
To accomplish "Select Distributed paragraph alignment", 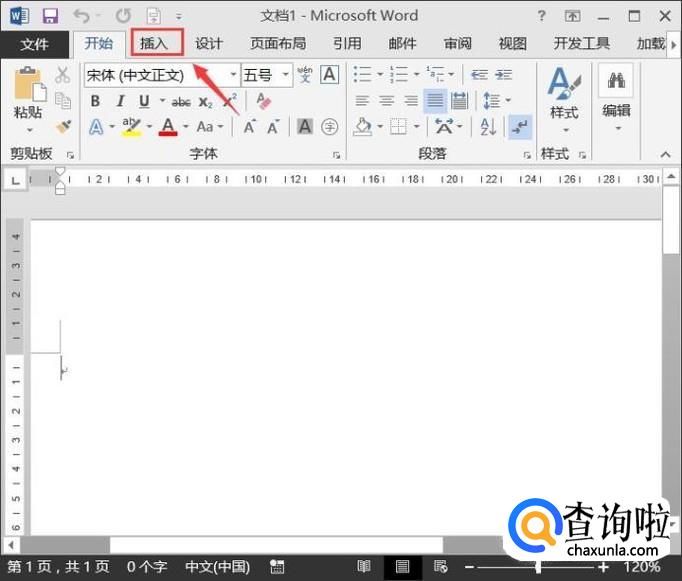I will pyautogui.click(x=459, y=101).
